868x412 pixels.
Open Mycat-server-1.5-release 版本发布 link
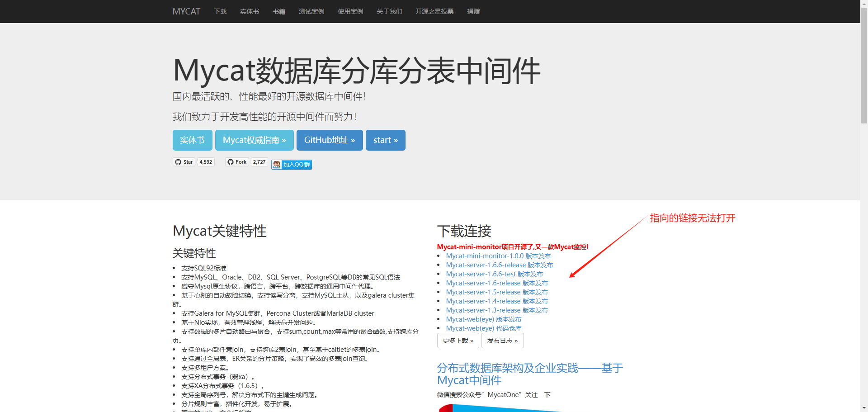point(497,292)
